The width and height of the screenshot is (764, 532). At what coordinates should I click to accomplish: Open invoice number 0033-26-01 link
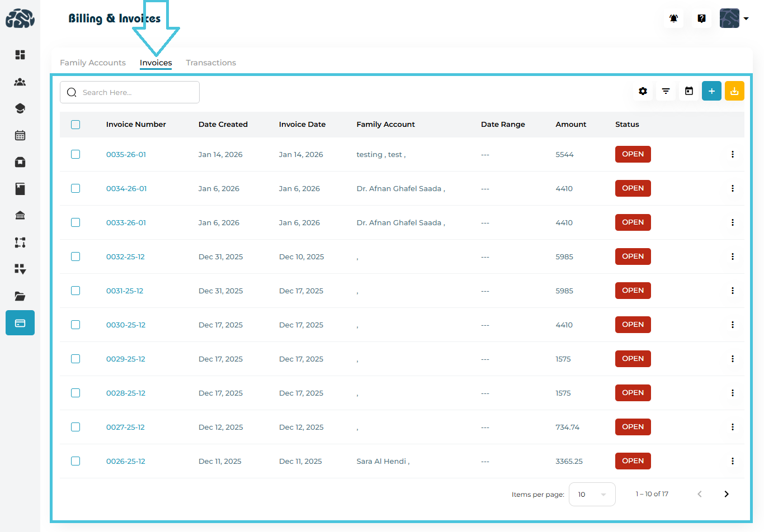tap(126, 222)
